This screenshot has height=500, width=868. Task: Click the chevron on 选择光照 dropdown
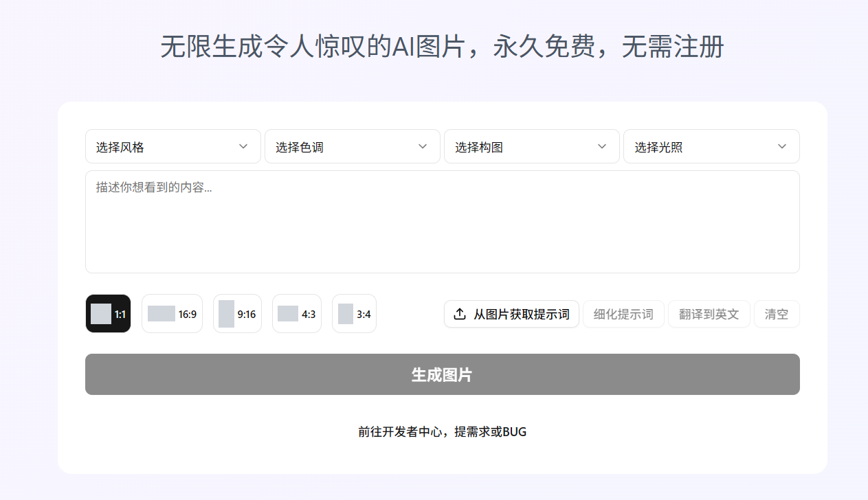pos(781,146)
